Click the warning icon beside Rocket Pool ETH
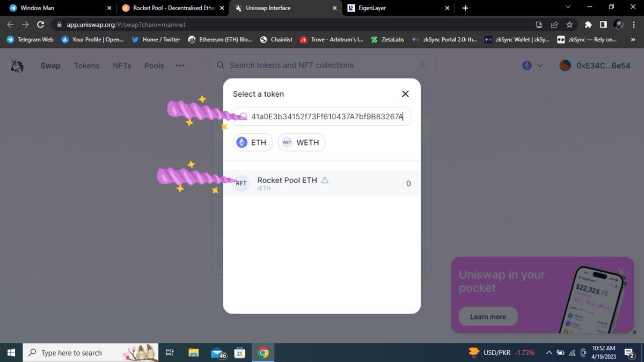Screen dimensions: 644x362 coord(325,180)
